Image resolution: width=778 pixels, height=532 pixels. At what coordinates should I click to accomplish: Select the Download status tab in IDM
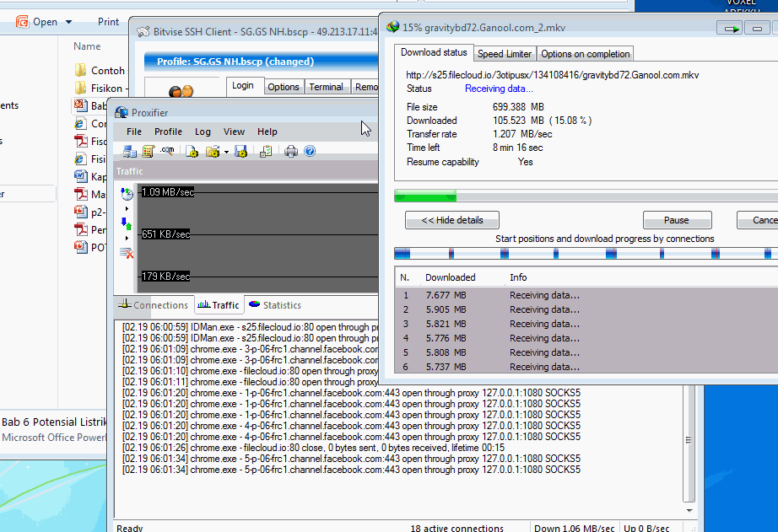pyautogui.click(x=434, y=52)
